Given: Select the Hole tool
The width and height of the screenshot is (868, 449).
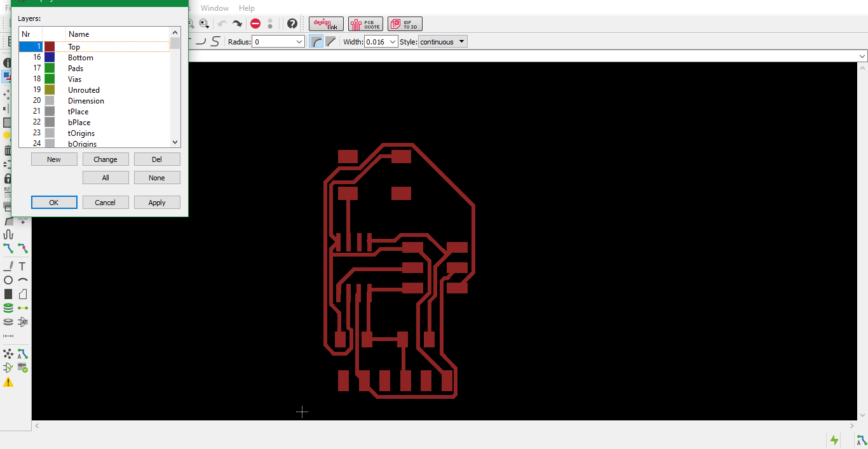Looking at the screenshot, I should 8,322.
